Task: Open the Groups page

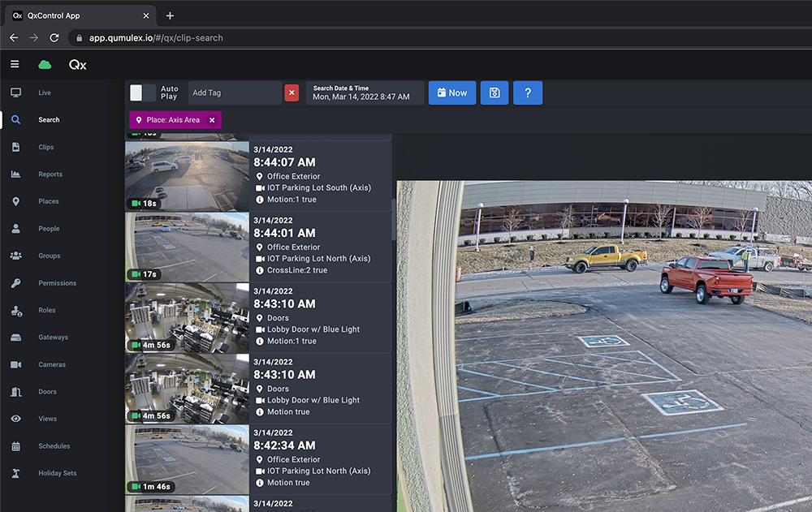Action: [x=50, y=256]
